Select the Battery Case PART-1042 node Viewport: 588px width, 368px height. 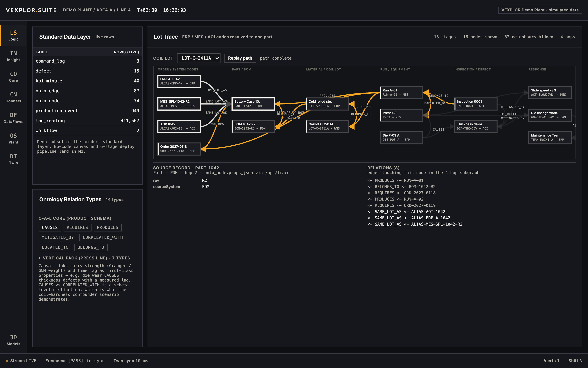tap(253, 104)
